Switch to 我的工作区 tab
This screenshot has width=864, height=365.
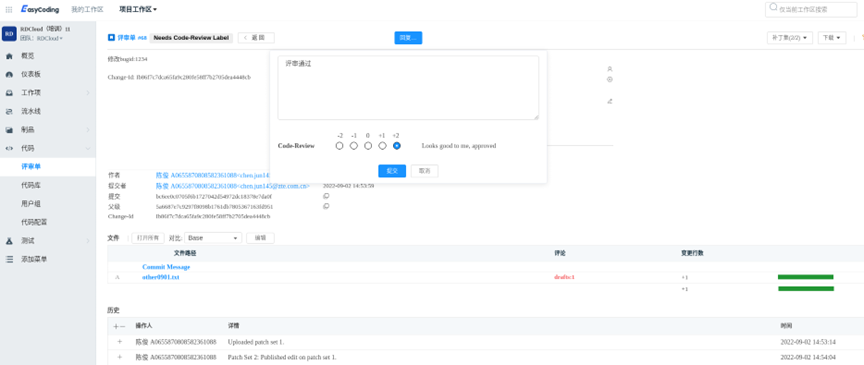[87, 9]
